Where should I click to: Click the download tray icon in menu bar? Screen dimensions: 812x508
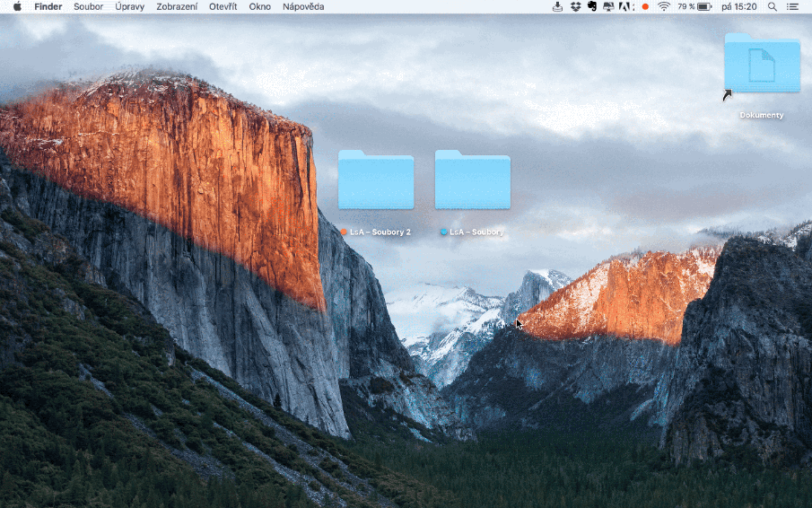point(557,7)
